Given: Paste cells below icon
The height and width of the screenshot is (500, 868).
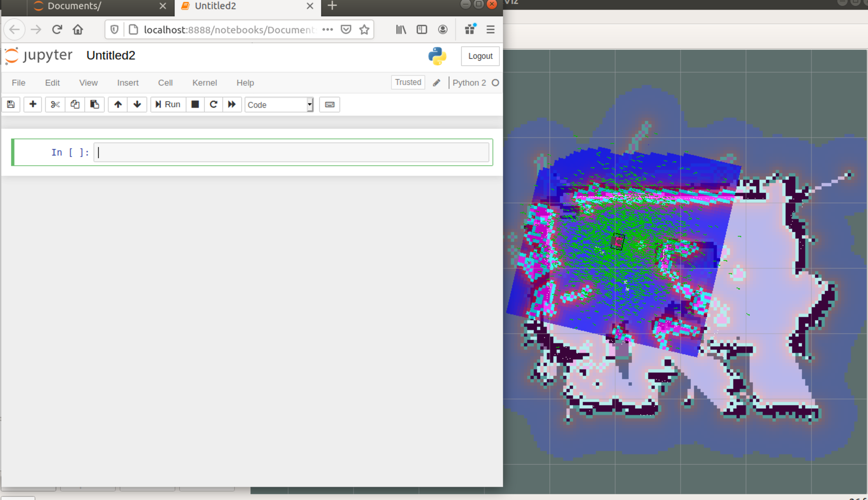Looking at the screenshot, I should click(95, 104).
